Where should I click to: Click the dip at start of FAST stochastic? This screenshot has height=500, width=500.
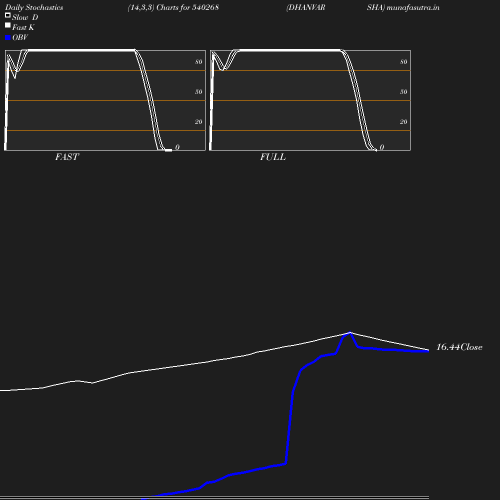click(15, 76)
